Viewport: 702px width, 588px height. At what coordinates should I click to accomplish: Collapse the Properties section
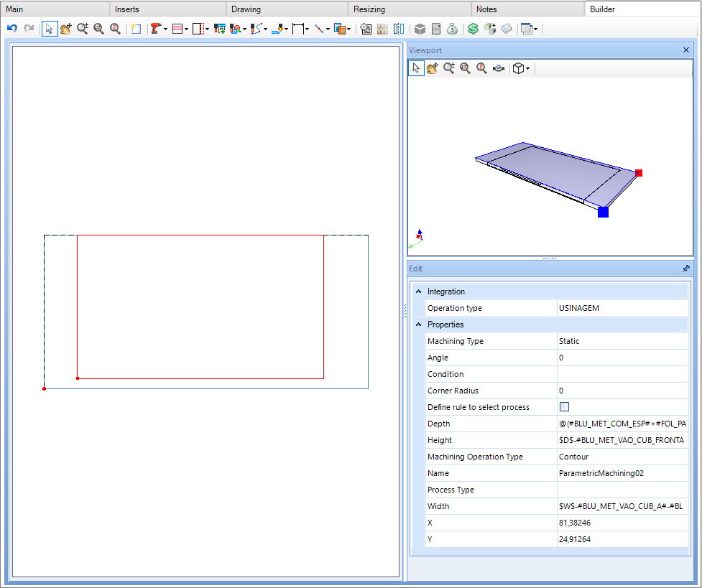419,325
